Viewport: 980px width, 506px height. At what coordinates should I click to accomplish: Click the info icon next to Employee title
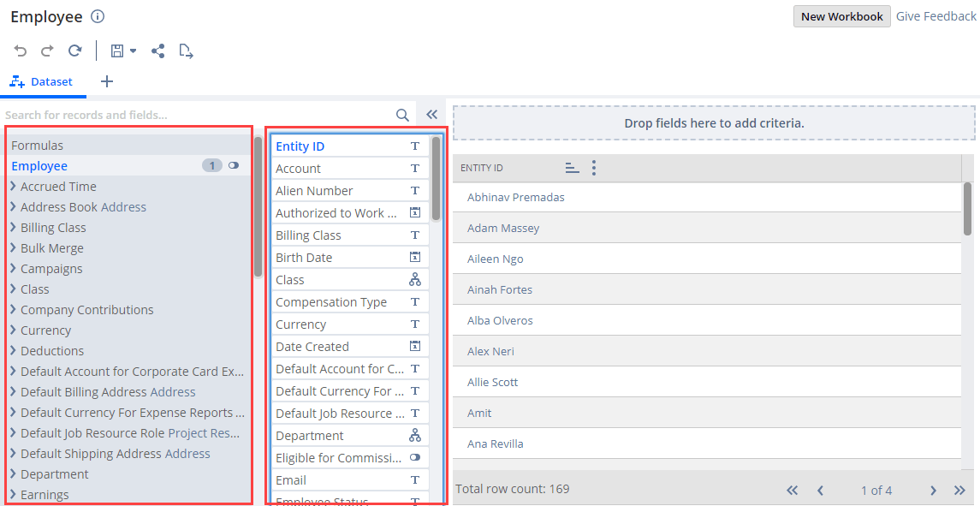point(98,17)
